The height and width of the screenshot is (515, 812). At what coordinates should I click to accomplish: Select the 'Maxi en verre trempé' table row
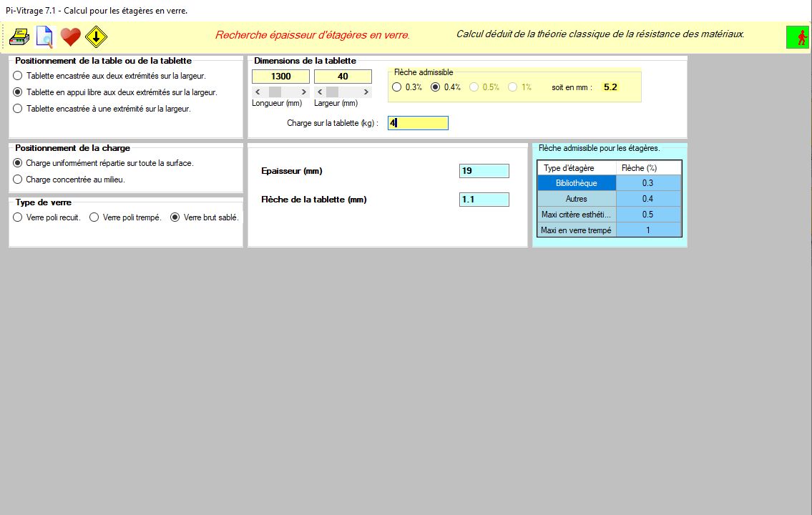tap(576, 230)
